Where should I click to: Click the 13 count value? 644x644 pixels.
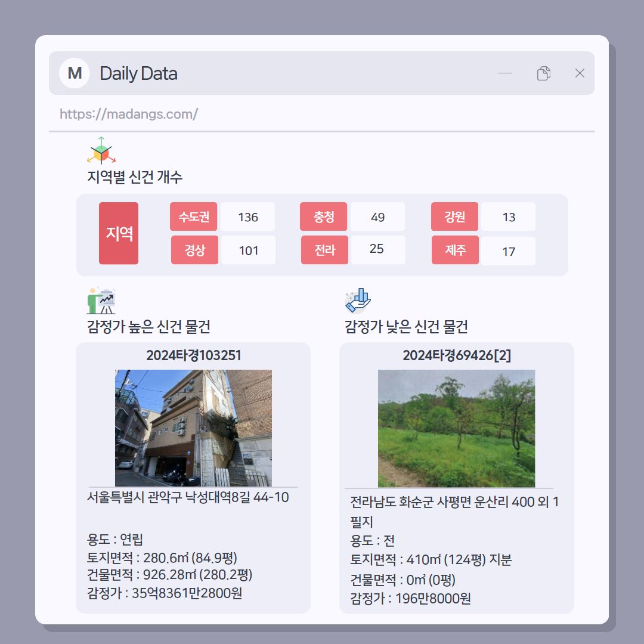[509, 216]
